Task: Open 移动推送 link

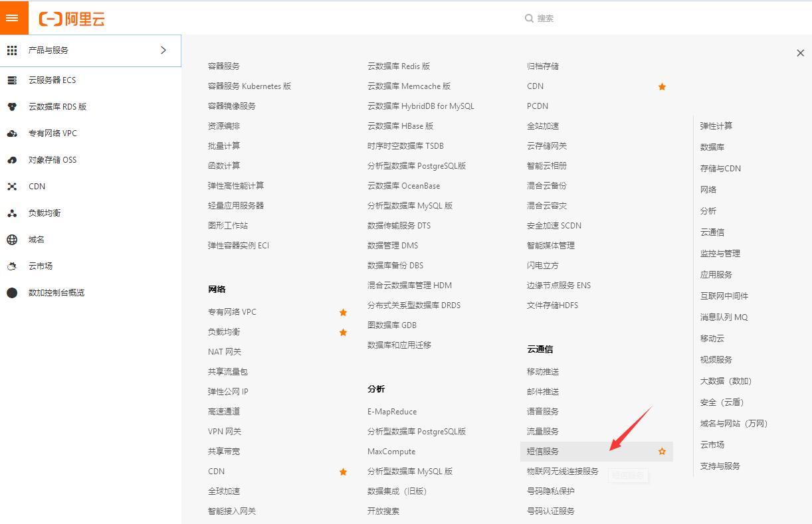Action: (x=543, y=372)
